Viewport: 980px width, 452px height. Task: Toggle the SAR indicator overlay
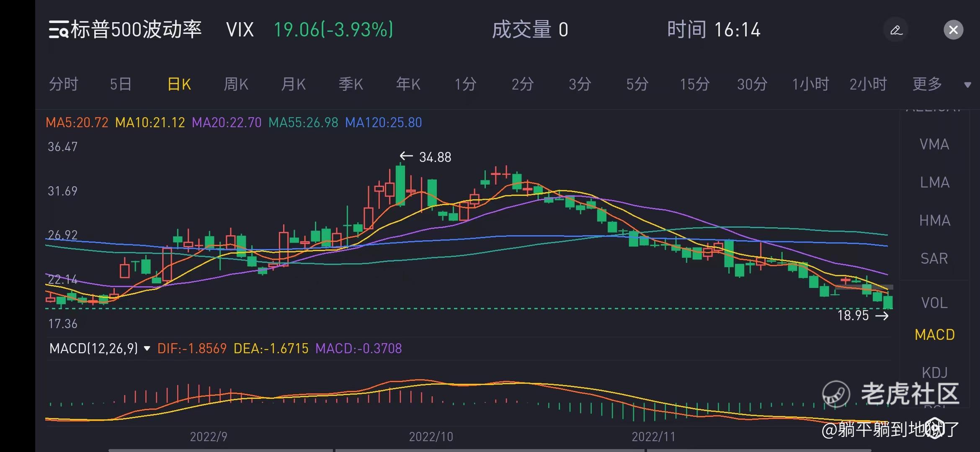click(934, 259)
